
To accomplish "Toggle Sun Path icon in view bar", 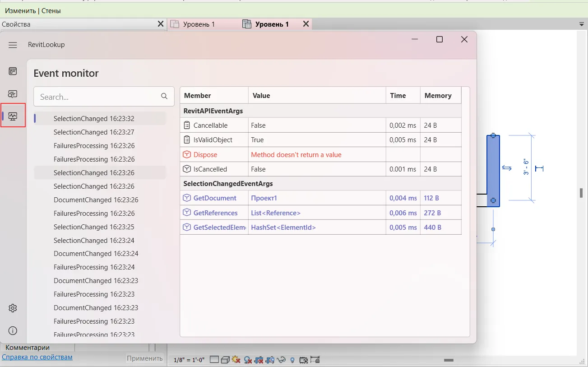I will click(x=236, y=360).
